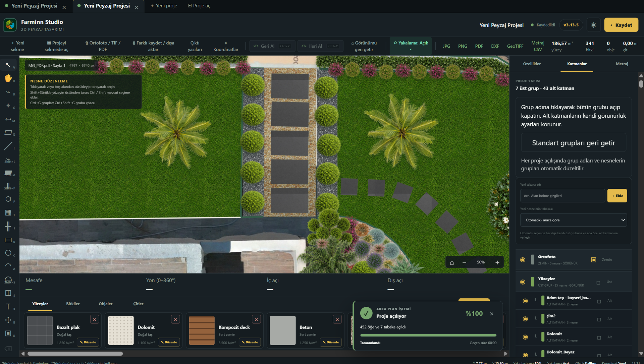The width and height of the screenshot is (644, 364).
Task: Select the text tool
Action: click(8, 306)
